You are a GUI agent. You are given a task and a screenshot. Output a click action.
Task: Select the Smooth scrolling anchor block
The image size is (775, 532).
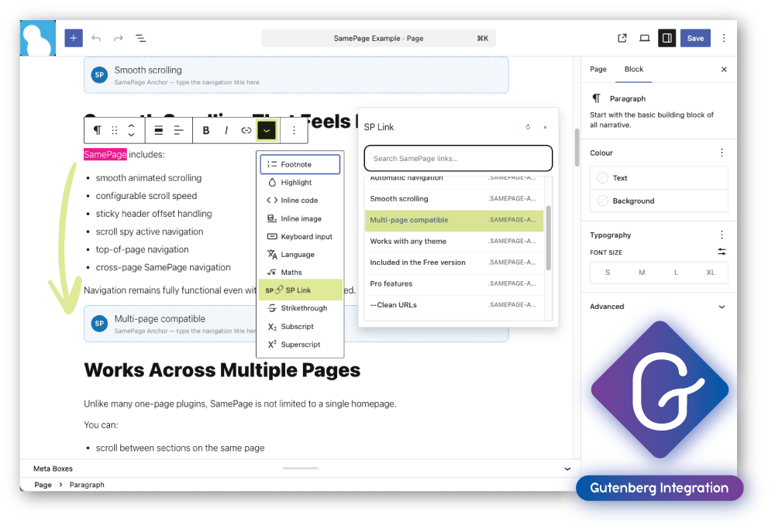click(296, 75)
